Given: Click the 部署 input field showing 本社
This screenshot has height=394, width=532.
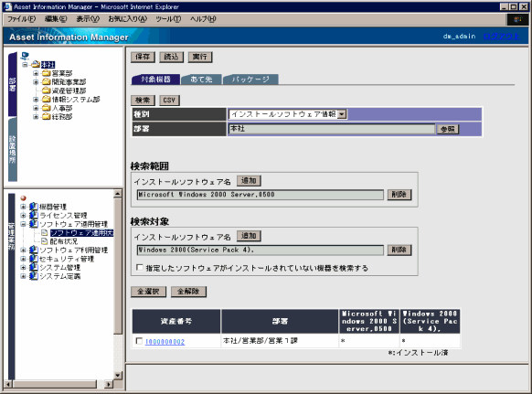Looking at the screenshot, I should pos(332,129).
